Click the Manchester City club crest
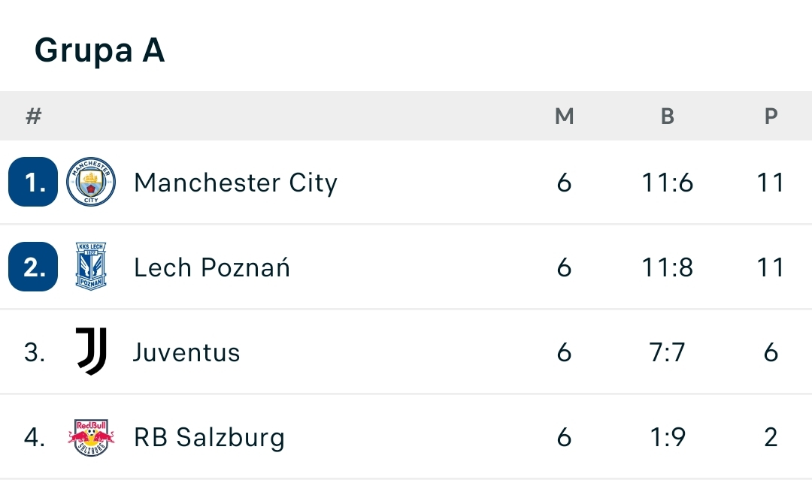 click(91, 183)
